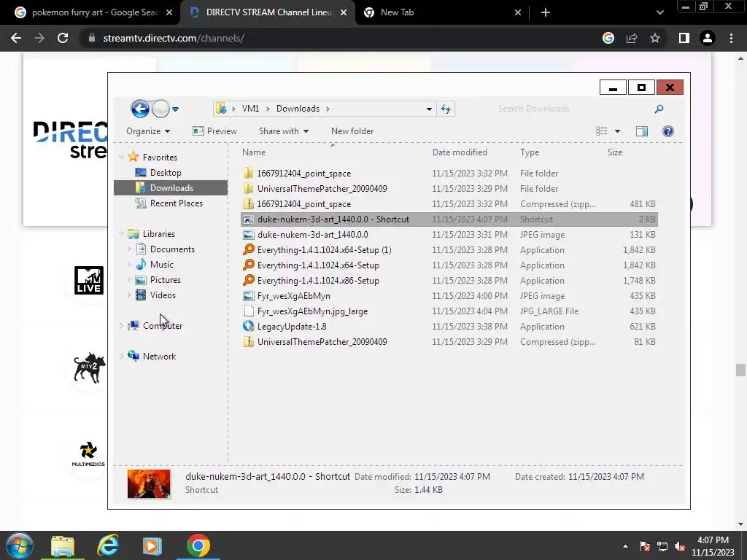Sort files by Date modified column

point(460,152)
